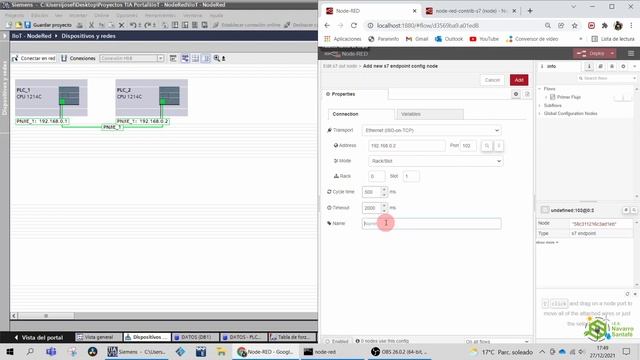Reload the browser page
Viewport: 640px width, 360px height.
[354, 25]
